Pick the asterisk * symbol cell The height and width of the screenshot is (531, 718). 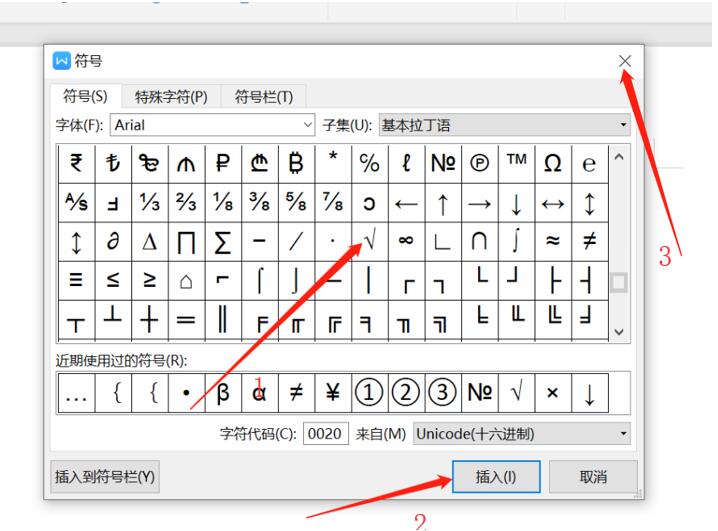point(333,164)
